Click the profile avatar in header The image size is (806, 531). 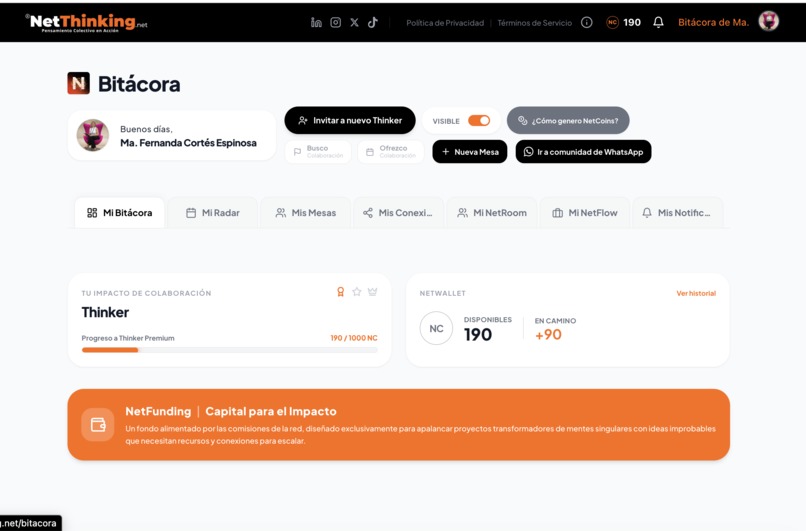click(768, 22)
